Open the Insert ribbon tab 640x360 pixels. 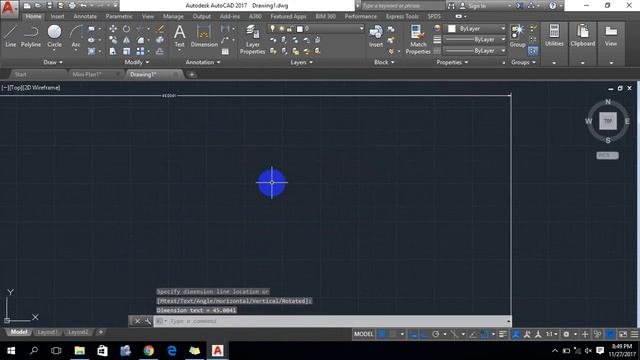pyautogui.click(x=57, y=16)
